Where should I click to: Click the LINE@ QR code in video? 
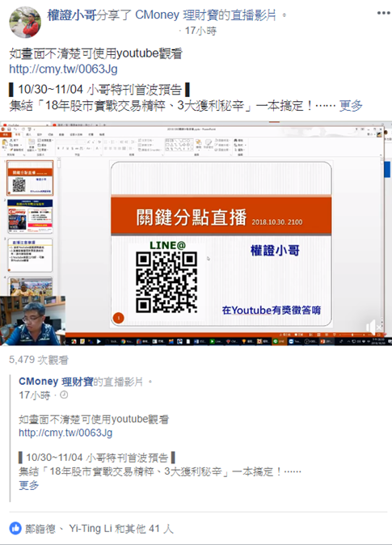166,282
